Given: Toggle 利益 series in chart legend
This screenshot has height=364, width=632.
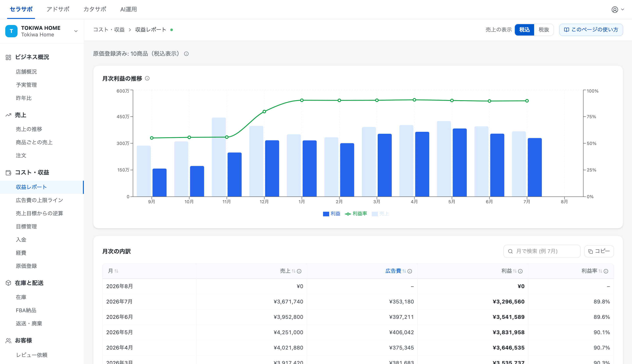Looking at the screenshot, I should (x=332, y=214).
